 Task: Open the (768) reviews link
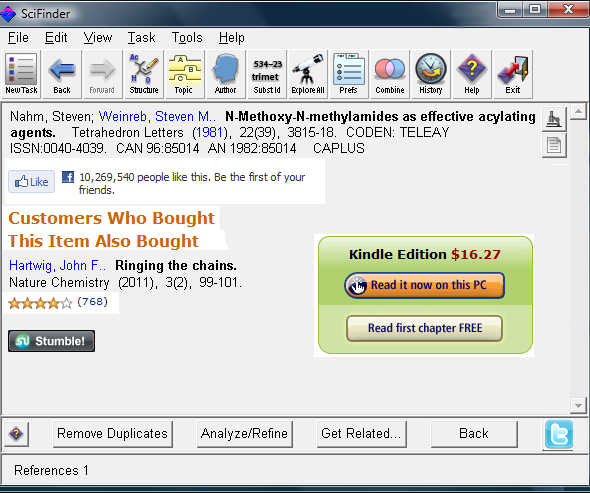(x=93, y=302)
